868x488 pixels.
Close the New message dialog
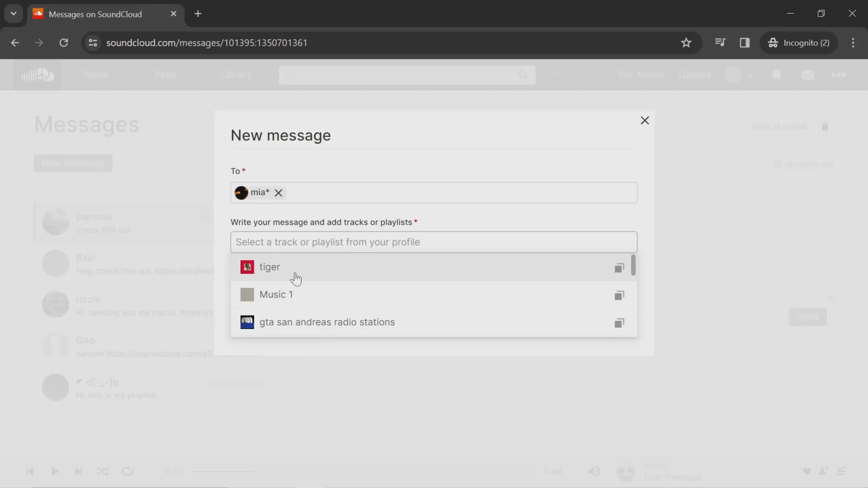(645, 121)
